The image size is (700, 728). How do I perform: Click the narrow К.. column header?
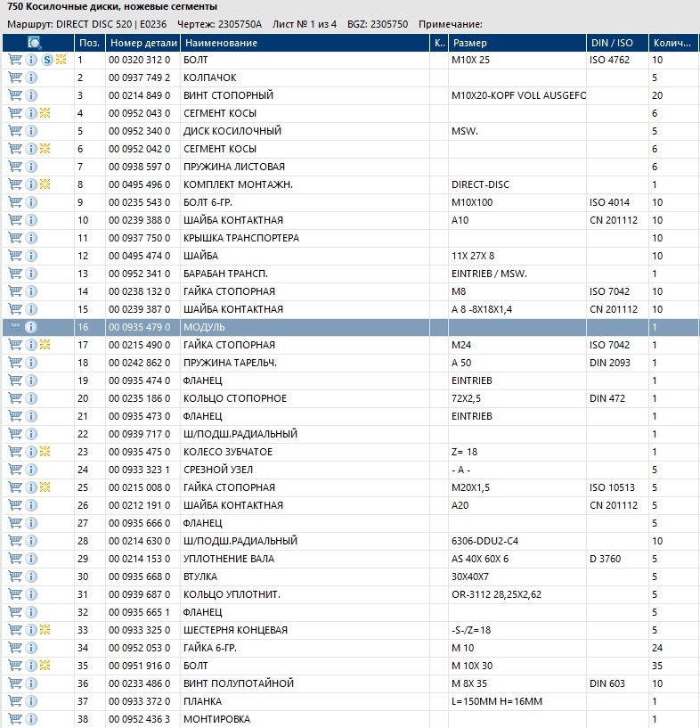click(439, 43)
